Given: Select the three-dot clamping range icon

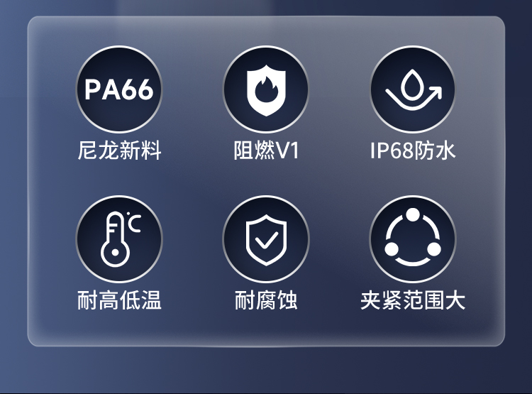Looking at the screenshot, I should 413,239.
